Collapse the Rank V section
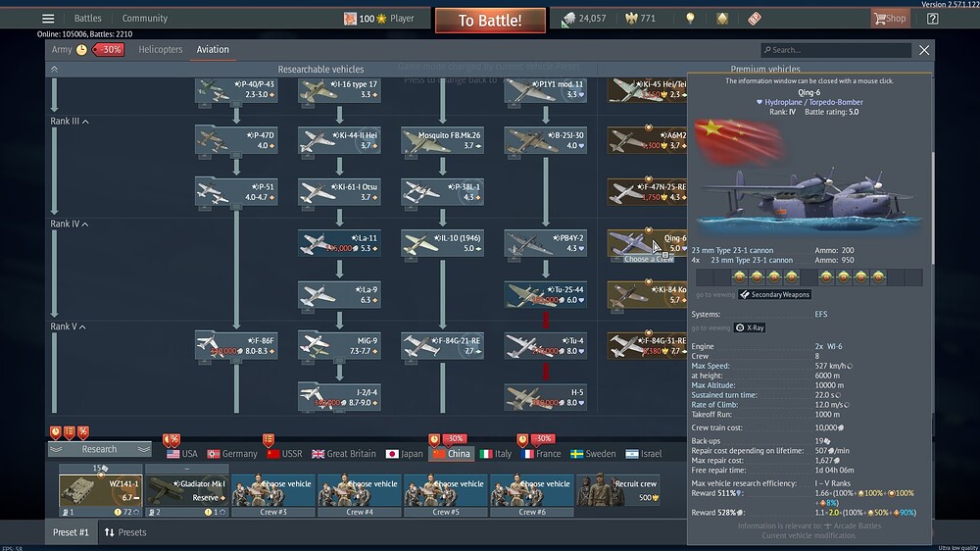This screenshot has height=551, width=980. pyautogui.click(x=69, y=326)
